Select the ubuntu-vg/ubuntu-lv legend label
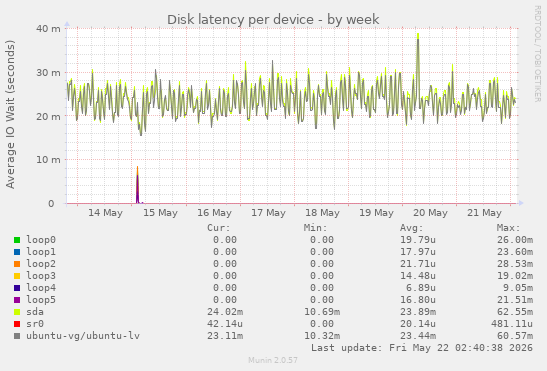 (x=83, y=336)
